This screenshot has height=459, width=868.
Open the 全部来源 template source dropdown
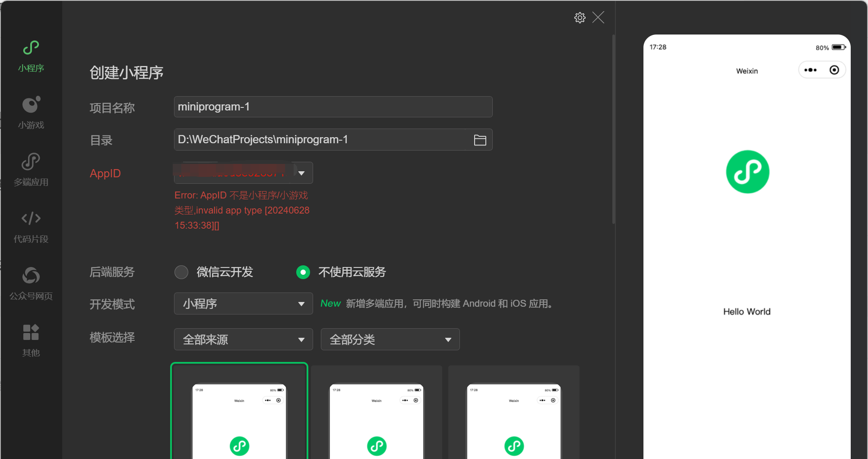[x=243, y=340]
